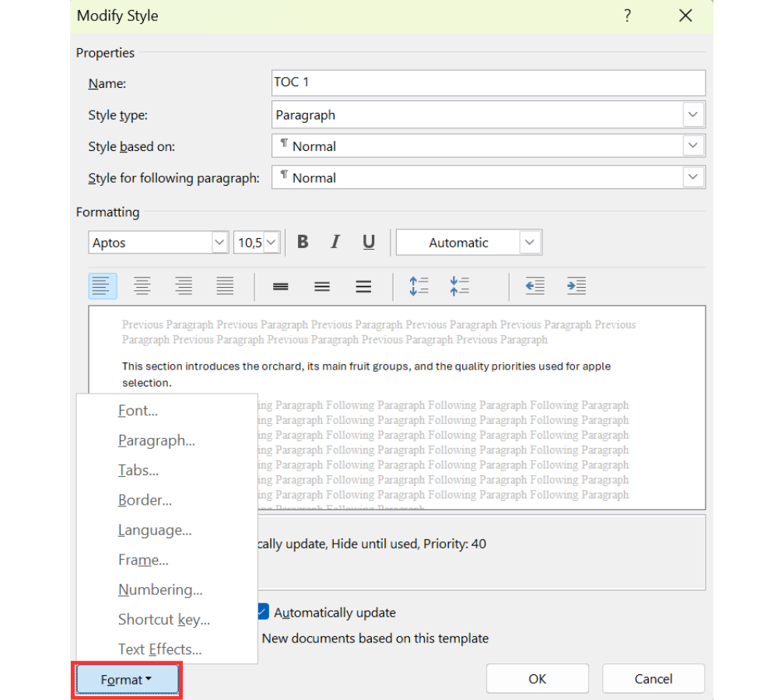Close the Modify Style dialog
This screenshot has height=700, width=778.
point(685,16)
